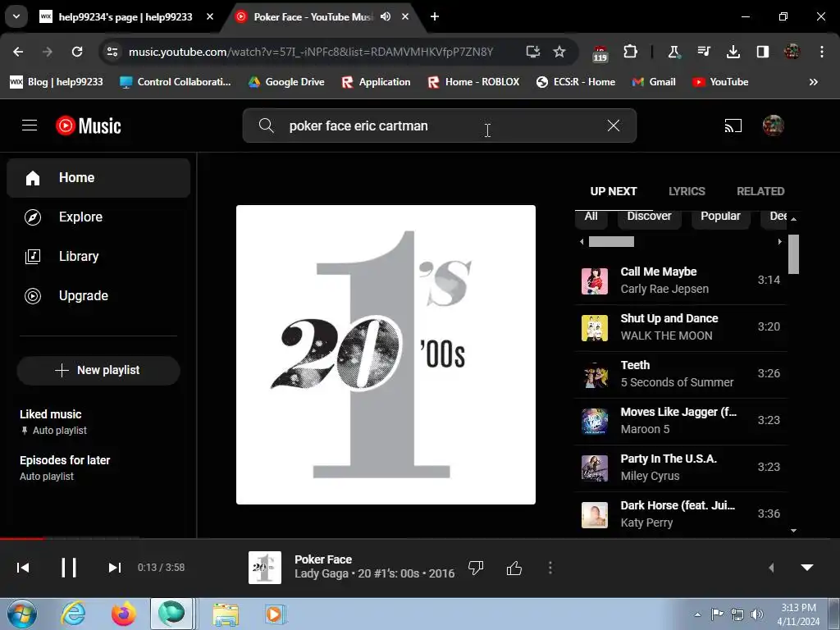Open the hamburger guide menu

pyautogui.click(x=30, y=126)
